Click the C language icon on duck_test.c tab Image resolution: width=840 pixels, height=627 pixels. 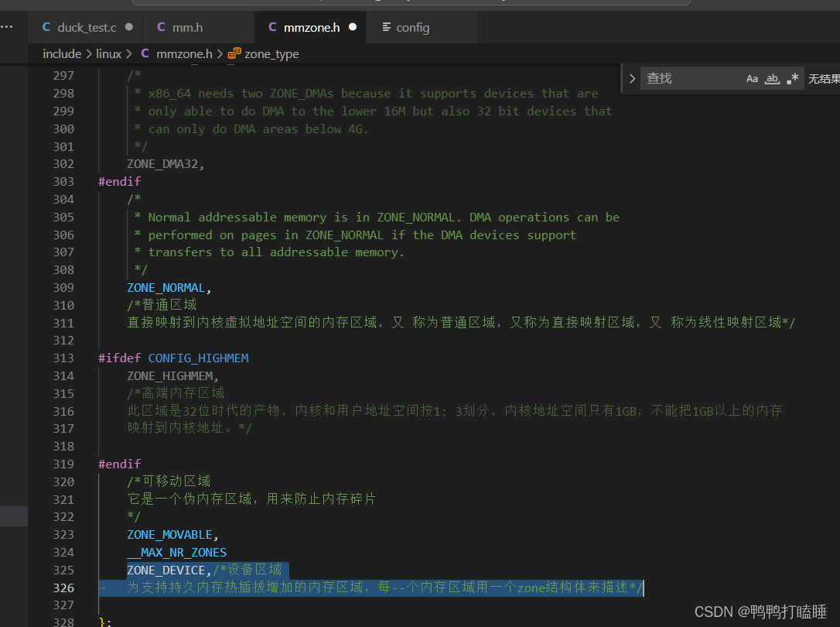pyautogui.click(x=48, y=26)
